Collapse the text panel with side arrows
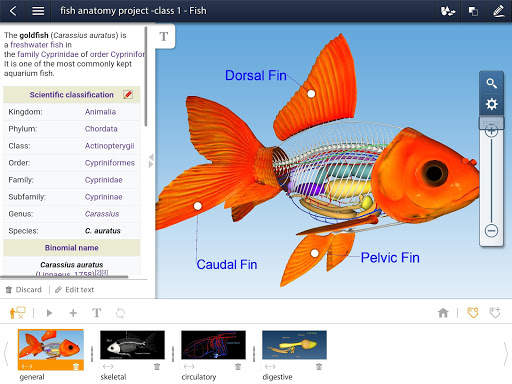The height and width of the screenshot is (384, 512). [x=151, y=161]
